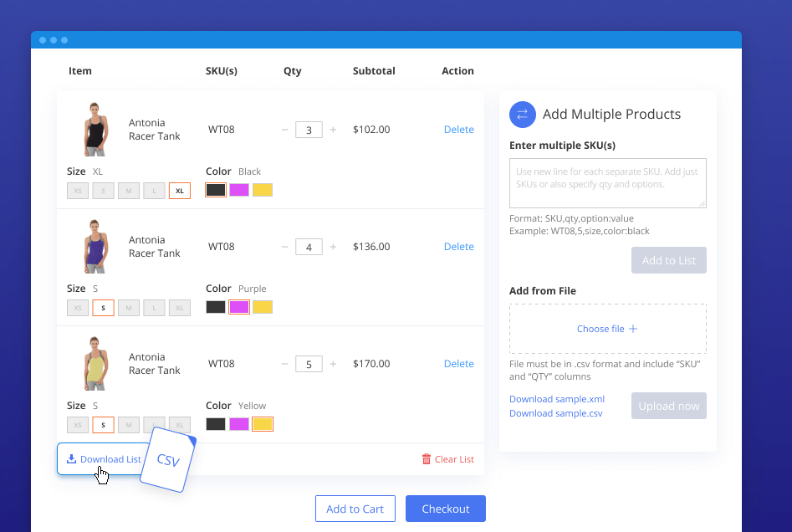Increase quantity of the black tank
The height and width of the screenshot is (532, 792).
tap(333, 130)
